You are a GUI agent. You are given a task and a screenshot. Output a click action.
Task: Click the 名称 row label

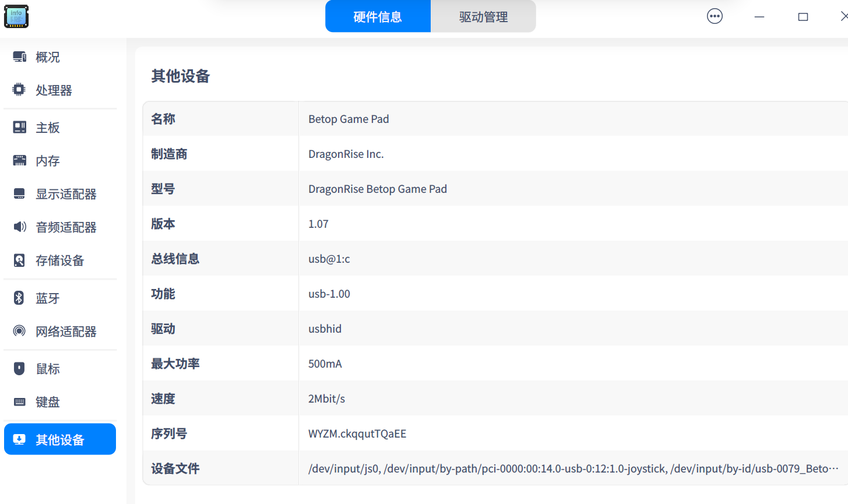point(163,119)
